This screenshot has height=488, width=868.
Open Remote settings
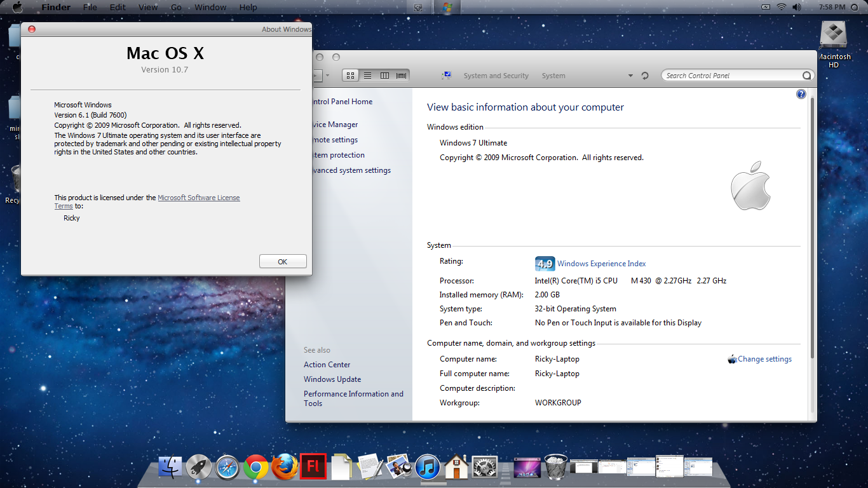pos(335,140)
